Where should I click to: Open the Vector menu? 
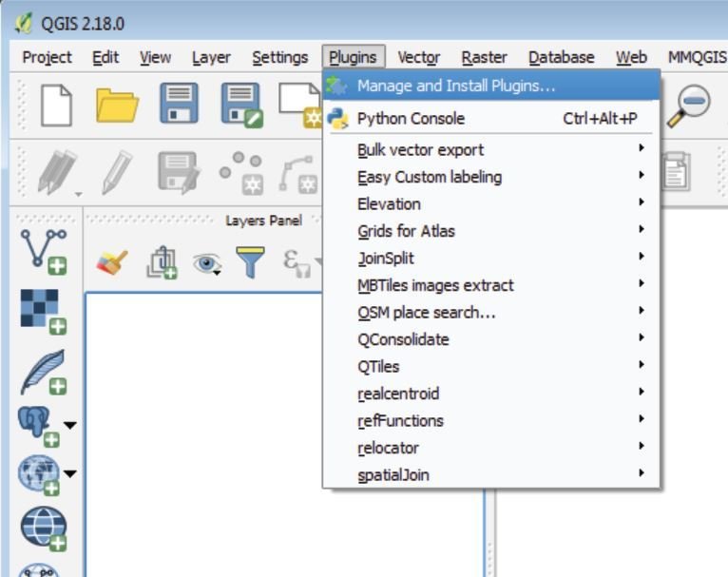[x=419, y=58]
